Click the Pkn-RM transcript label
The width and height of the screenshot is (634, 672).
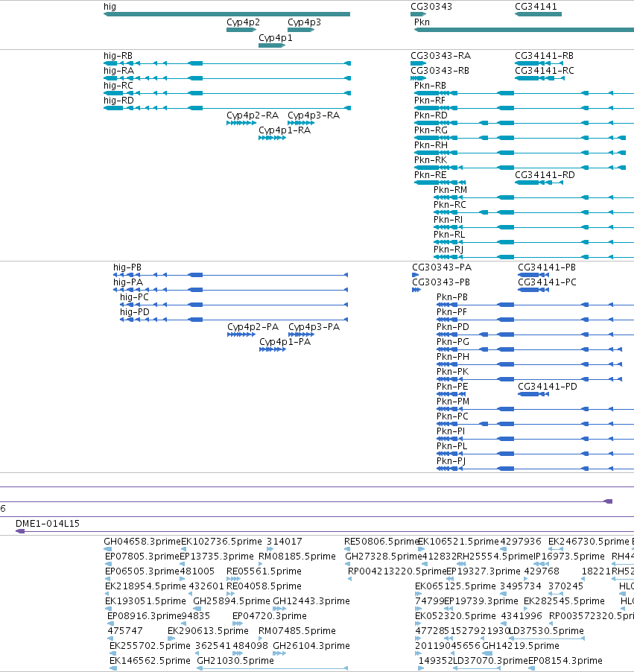point(450,190)
